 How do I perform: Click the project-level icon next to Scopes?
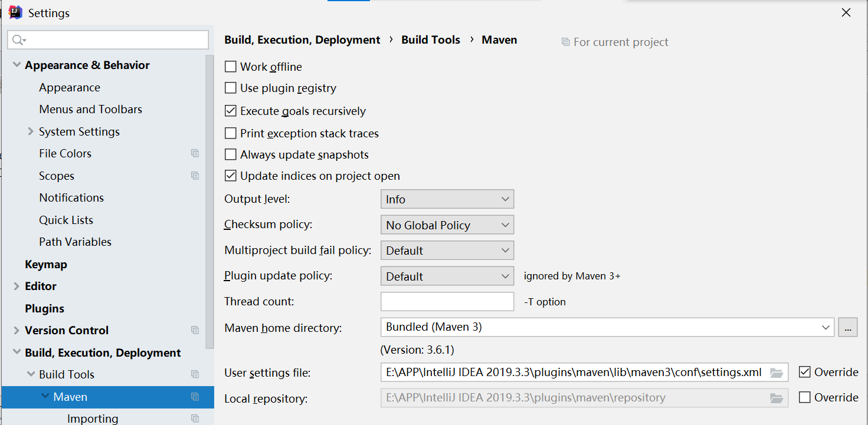point(195,176)
